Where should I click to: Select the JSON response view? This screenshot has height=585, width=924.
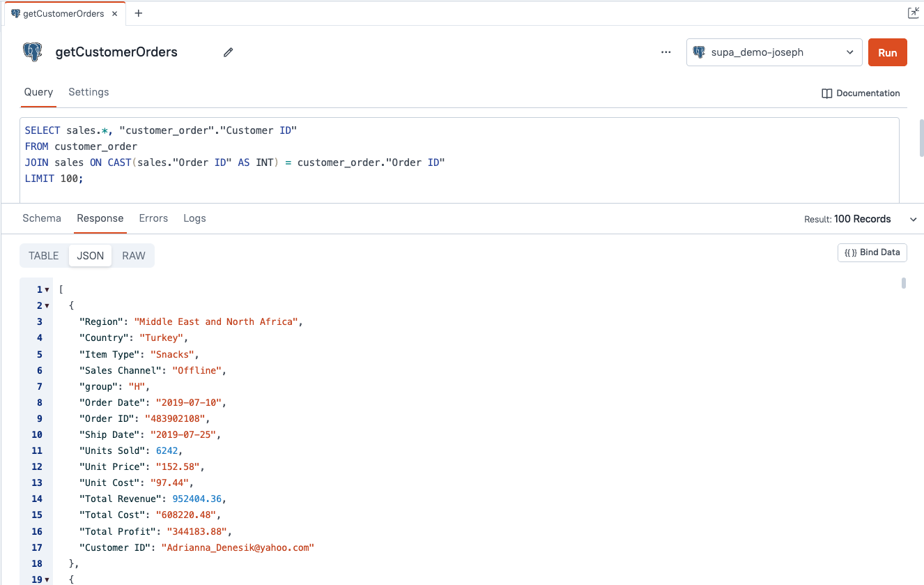pos(90,255)
